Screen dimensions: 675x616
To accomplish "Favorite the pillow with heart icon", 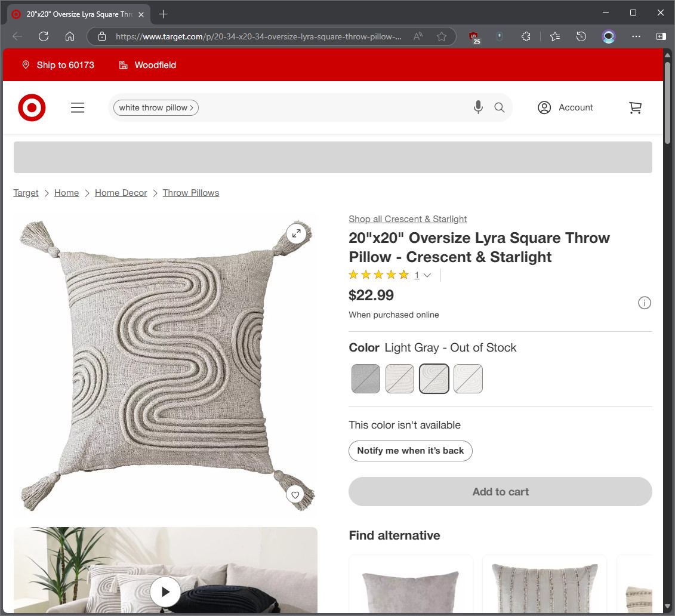I will click(295, 495).
